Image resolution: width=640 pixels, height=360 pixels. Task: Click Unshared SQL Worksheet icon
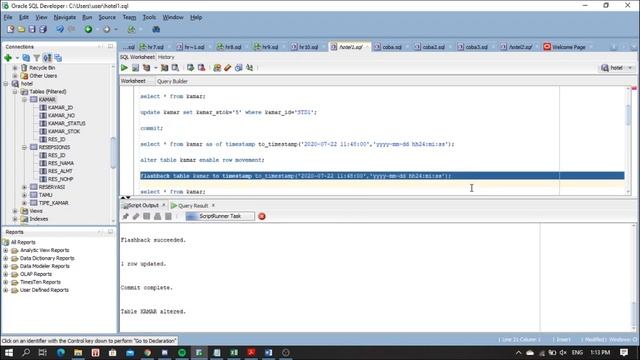pos(217,68)
